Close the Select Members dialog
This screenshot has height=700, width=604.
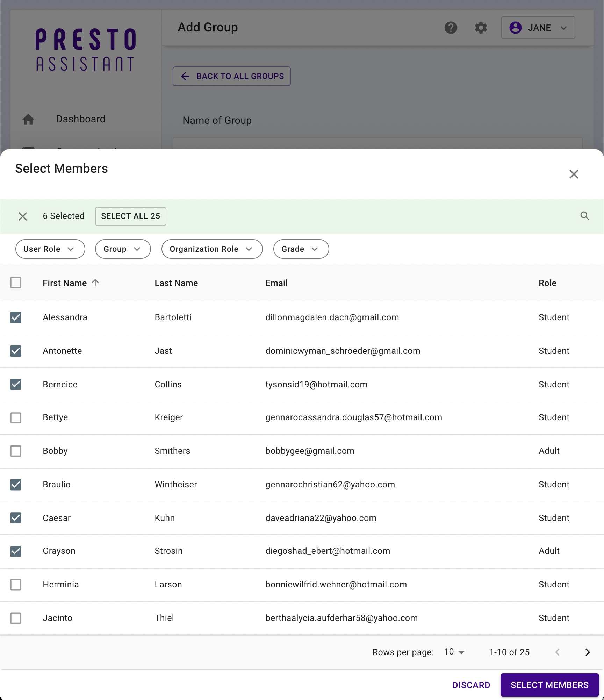point(574,174)
